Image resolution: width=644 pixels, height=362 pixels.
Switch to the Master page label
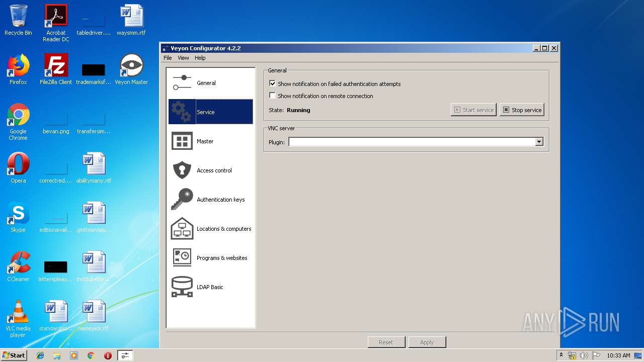point(205,141)
